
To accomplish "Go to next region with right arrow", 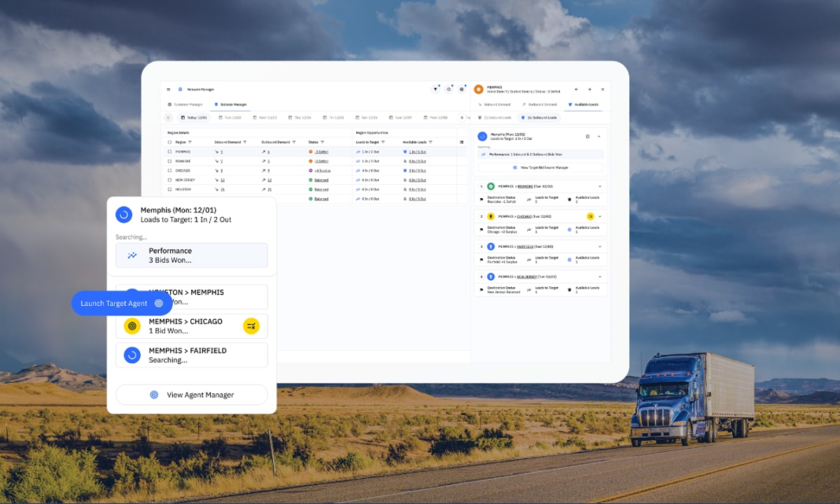I will coord(589,90).
